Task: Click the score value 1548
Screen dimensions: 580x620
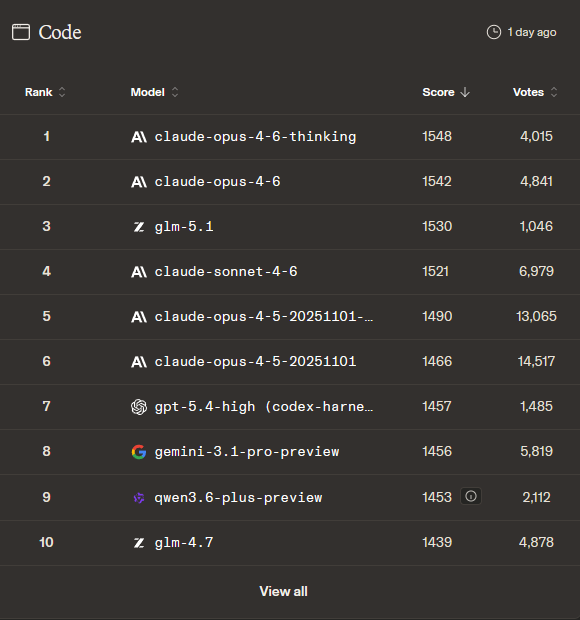Action: coord(437,136)
